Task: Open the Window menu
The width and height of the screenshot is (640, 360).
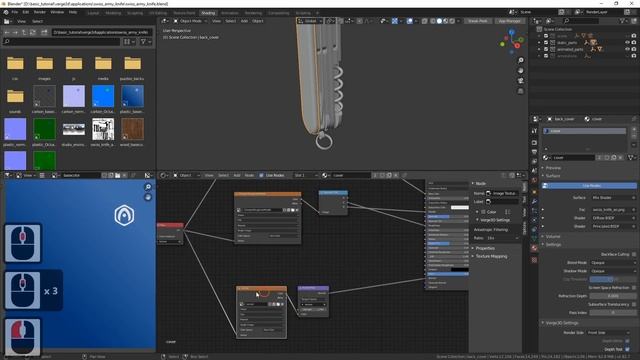Action: pyautogui.click(x=57, y=12)
